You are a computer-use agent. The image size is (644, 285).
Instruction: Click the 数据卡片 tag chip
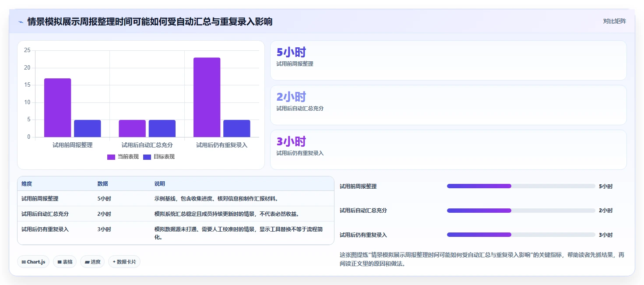point(124,262)
